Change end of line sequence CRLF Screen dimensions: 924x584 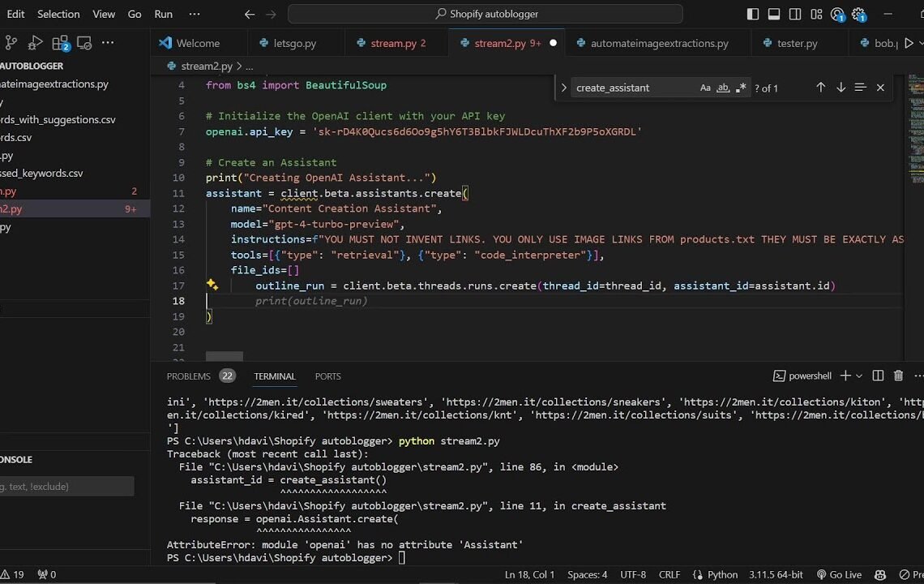(669, 574)
